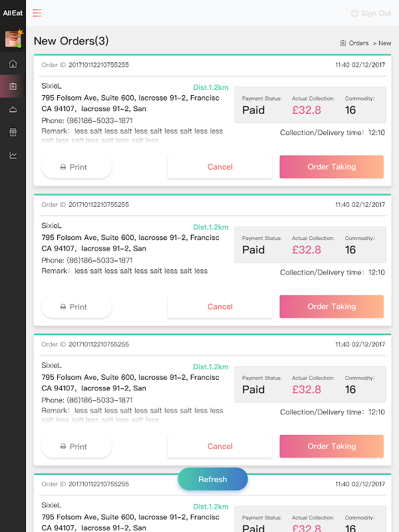Image resolution: width=399 pixels, height=532 pixels.
Task: Cancel the first order
Action: pos(219,167)
